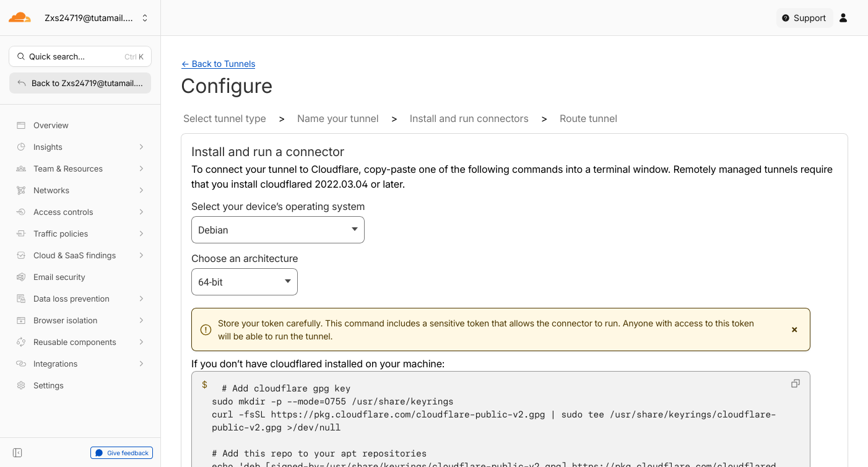Screen dimensions: 868x467
Task: Open Settings in the sidebar
Action: pos(80,385)
